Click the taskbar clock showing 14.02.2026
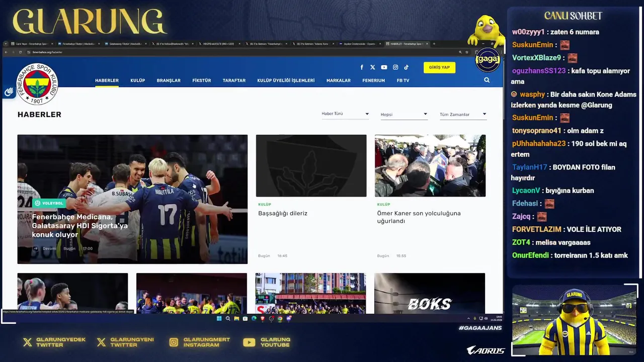This screenshot has width=644, height=362. click(496, 318)
